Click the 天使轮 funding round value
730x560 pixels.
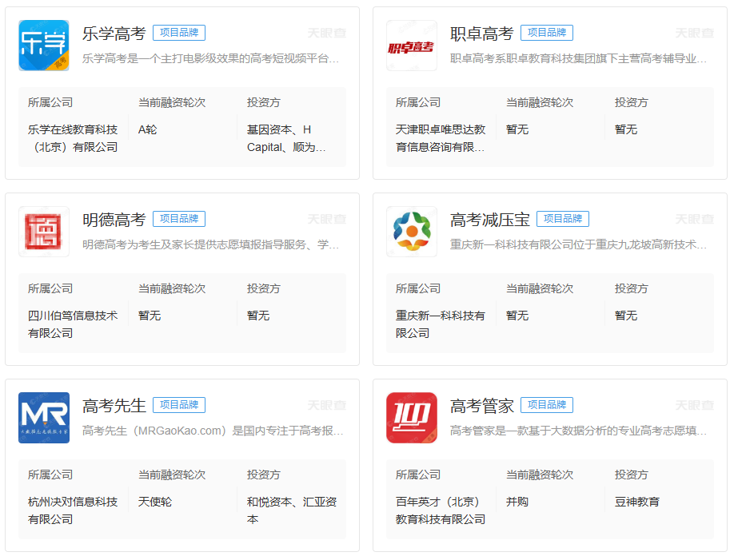[x=155, y=502]
